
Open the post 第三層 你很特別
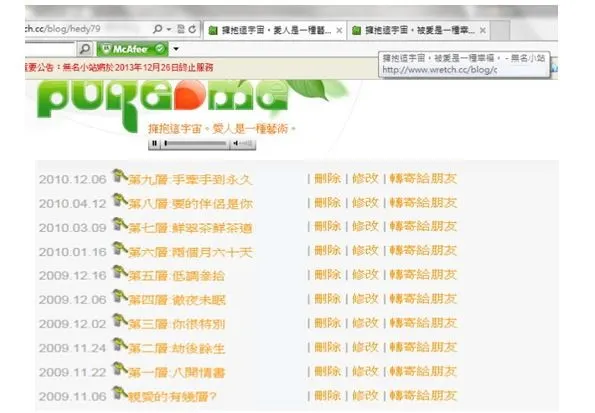click(x=176, y=325)
